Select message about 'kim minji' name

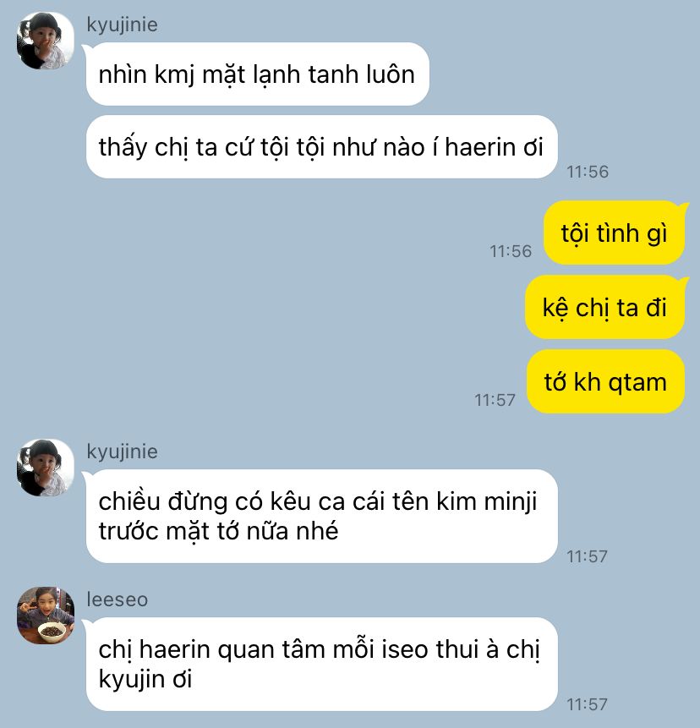pyautogui.click(x=322, y=516)
